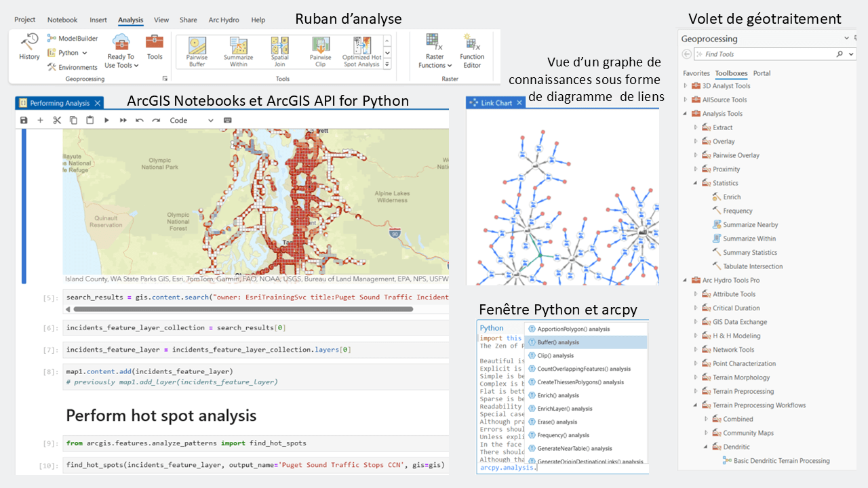Open Environments settings in Geoprocessing group
Image resolution: width=868 pixels, height=488 pixels.
click(x=73, y=67)
